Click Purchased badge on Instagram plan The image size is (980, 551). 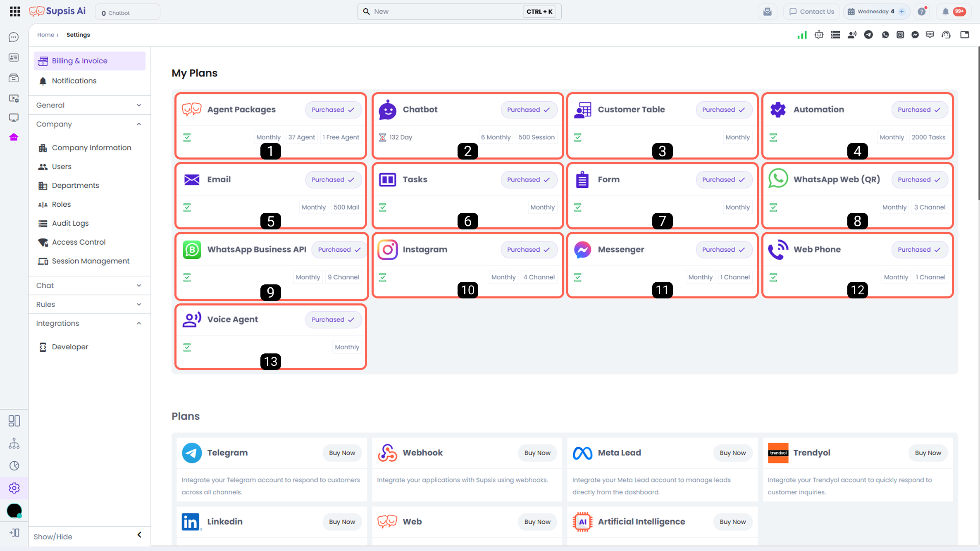(529, 250)
